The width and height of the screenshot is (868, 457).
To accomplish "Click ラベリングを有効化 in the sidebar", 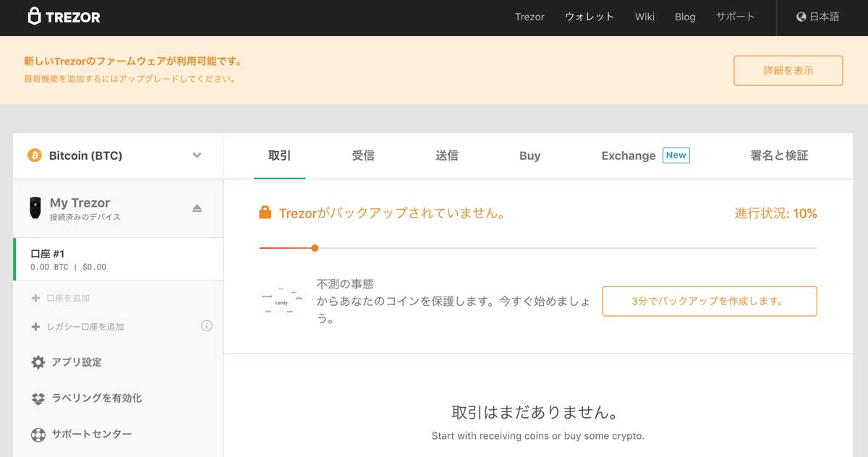I will point(97,398).
